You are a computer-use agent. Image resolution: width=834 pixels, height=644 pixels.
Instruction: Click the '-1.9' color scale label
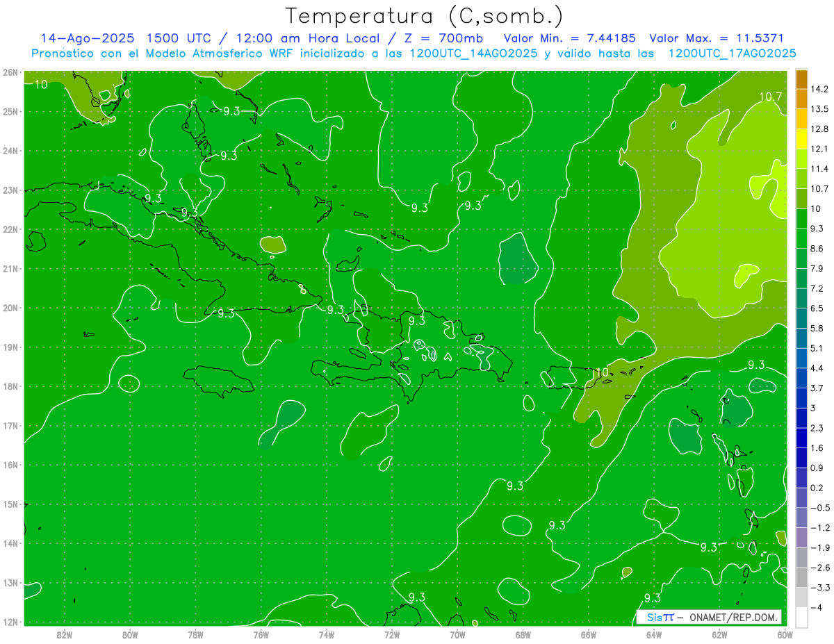[820, 547]
